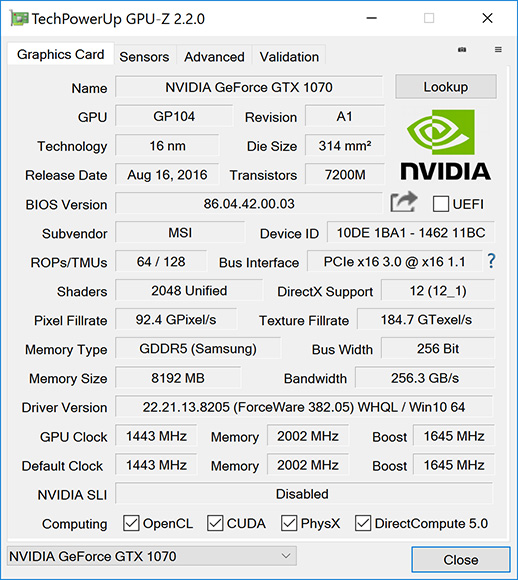
Task: Click the Shaders value 2048 Unified
Action: click(x=189, y=291)
